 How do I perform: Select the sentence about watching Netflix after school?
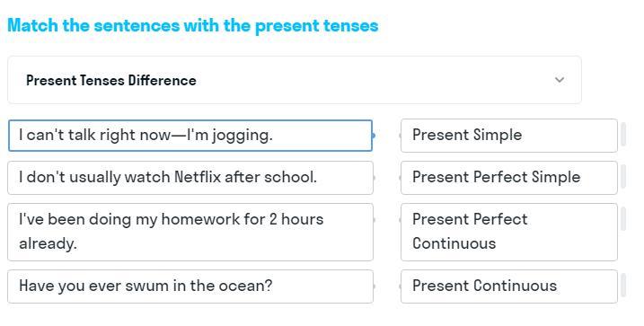tap(190, 178)
